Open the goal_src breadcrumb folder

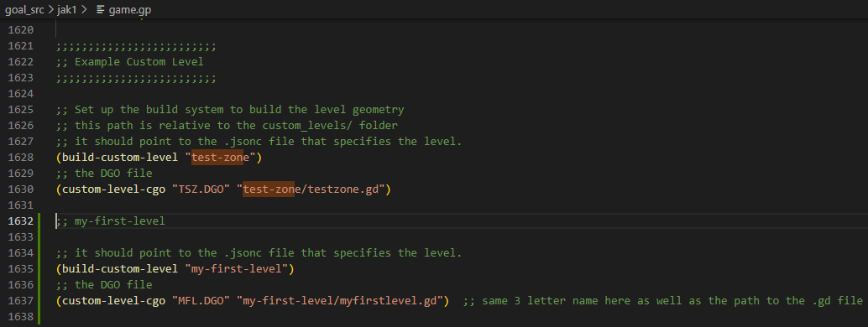tap(25, 10)
